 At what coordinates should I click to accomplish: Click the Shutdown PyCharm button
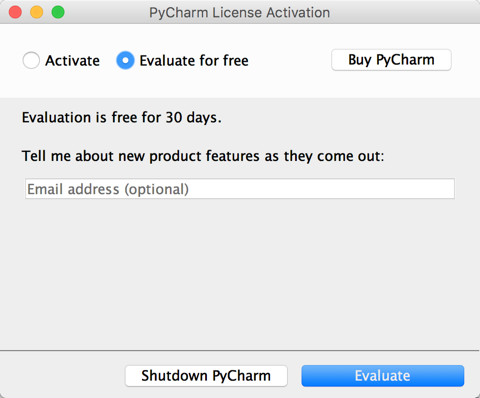point(206,376)
